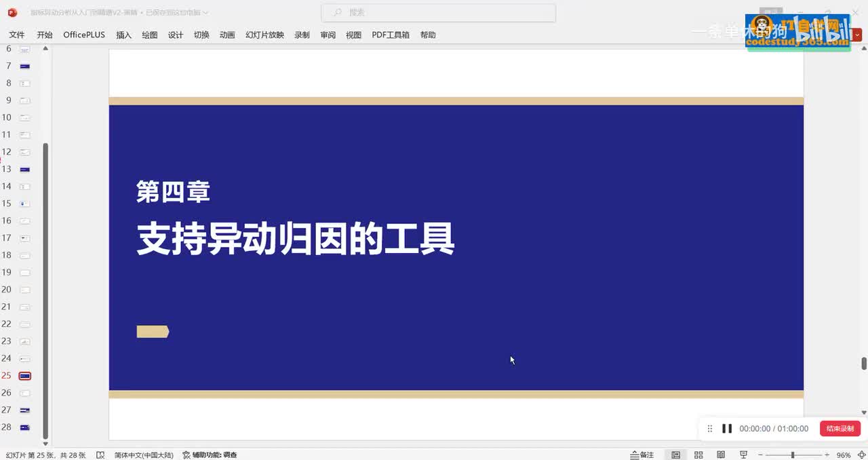Click the zoom in plus icon

click(x=827, y=455)
